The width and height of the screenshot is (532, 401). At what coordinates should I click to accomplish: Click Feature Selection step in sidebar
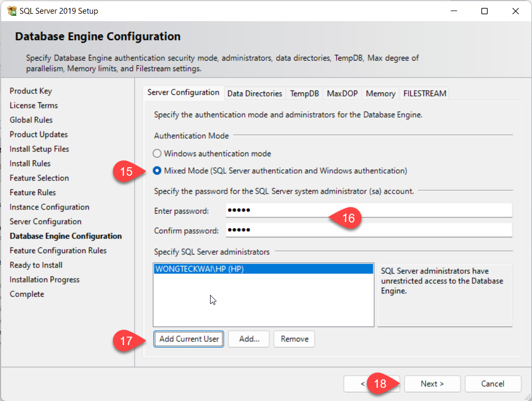pos(39,178)
